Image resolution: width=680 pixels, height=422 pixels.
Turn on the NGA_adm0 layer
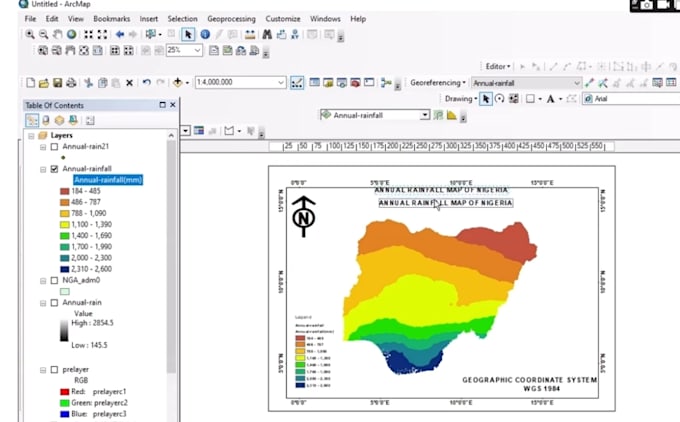point(54,280)
